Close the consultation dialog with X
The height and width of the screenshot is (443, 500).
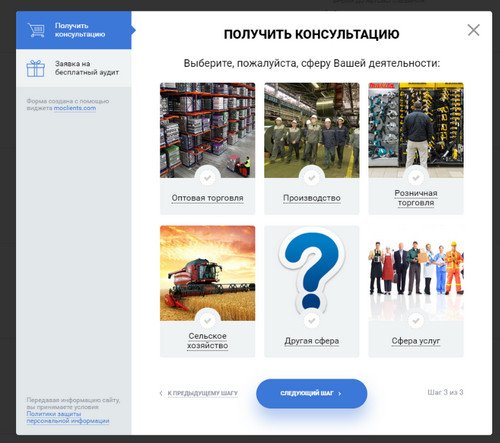[x=473, y=30]
